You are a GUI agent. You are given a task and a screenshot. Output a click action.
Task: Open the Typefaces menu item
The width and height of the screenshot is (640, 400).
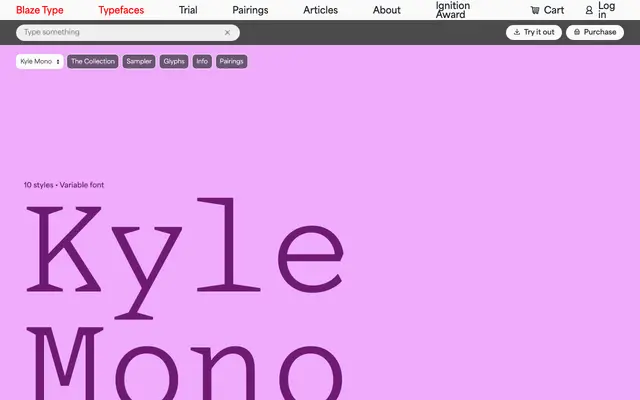click(x=121, y=10)
